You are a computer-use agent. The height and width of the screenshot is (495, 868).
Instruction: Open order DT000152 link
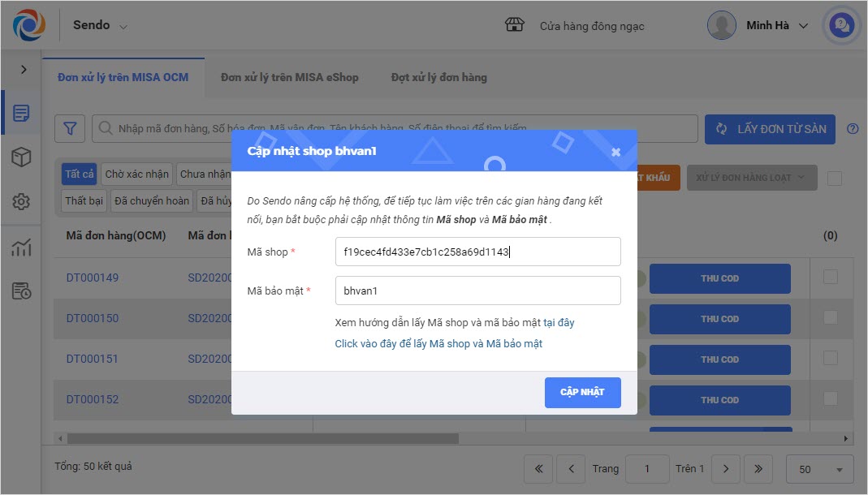93,399
